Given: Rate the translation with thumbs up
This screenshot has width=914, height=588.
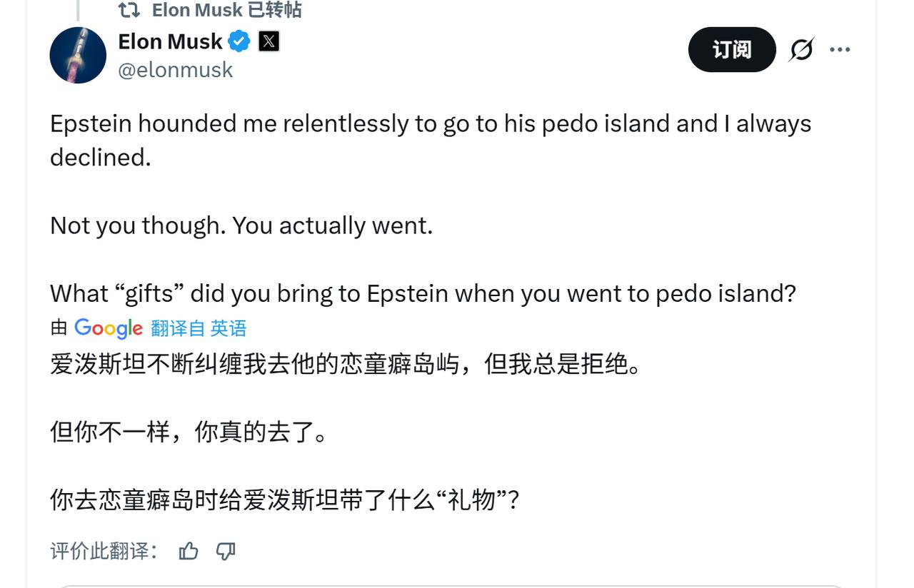Looking at the screenshot, I should [x=189, y=551].
